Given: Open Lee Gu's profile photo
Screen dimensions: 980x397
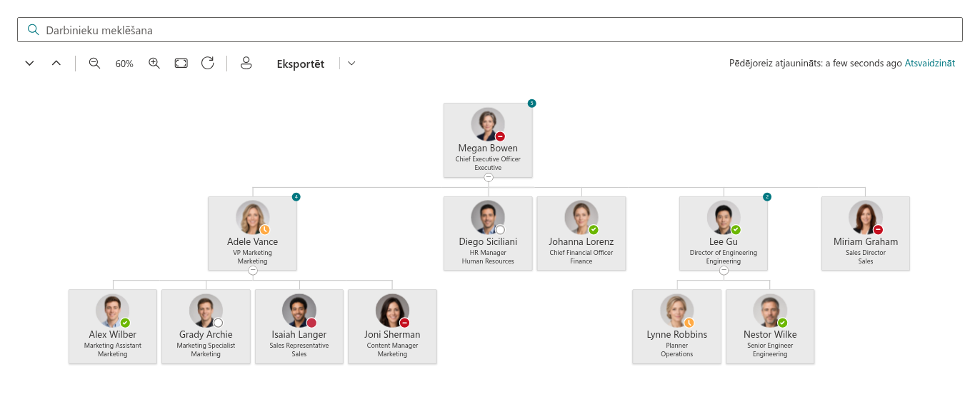Looking at the screenshot, I should click(x=724, y=217).
